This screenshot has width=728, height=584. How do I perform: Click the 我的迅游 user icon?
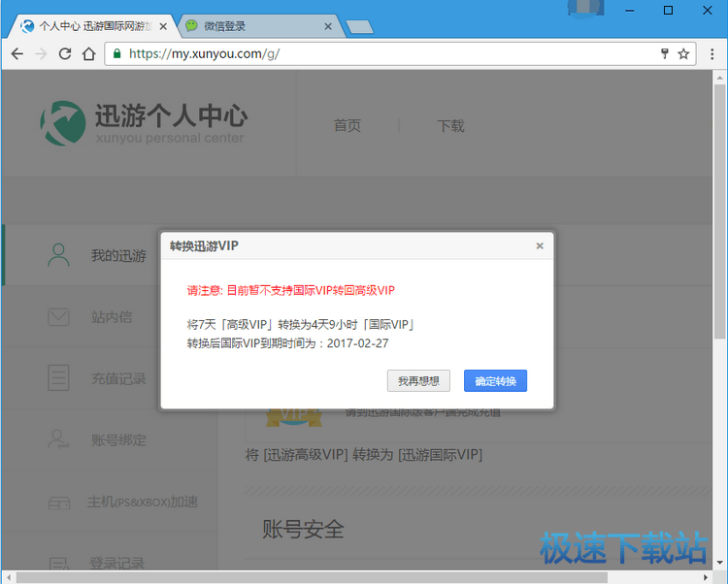tap(58, 255)
